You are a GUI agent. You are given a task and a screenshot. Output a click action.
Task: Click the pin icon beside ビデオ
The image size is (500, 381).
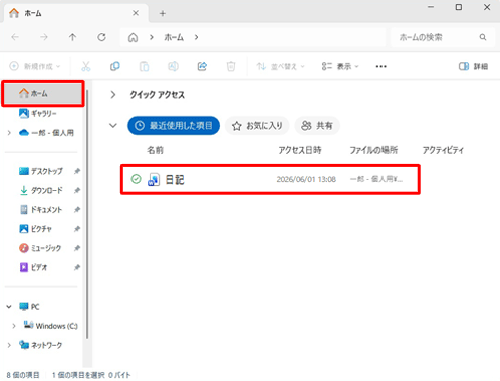77,267
